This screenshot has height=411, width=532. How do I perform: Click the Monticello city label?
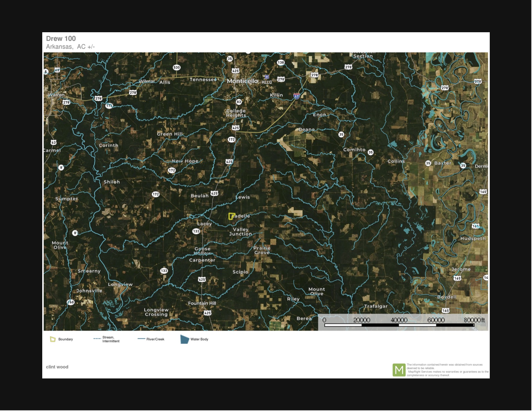[242, 81]
